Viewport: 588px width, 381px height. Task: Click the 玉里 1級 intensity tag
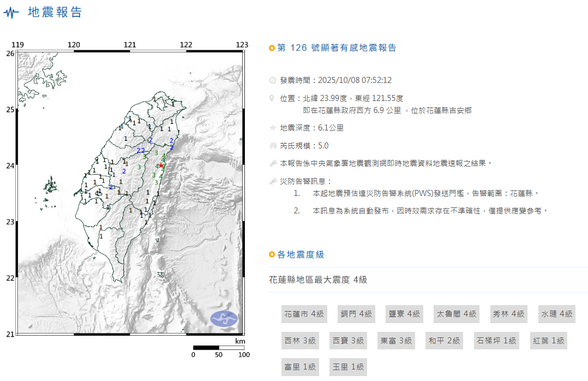pos(348,367)
